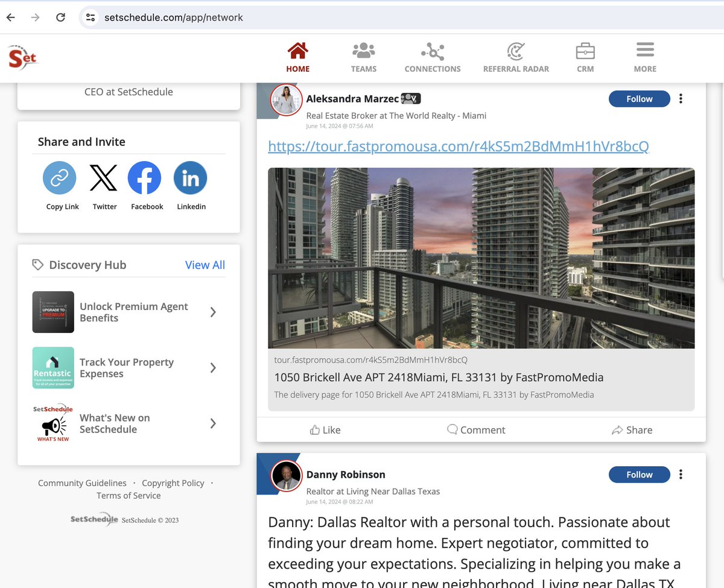Open options menu on Danny Robinson's post

coord(681,475)
